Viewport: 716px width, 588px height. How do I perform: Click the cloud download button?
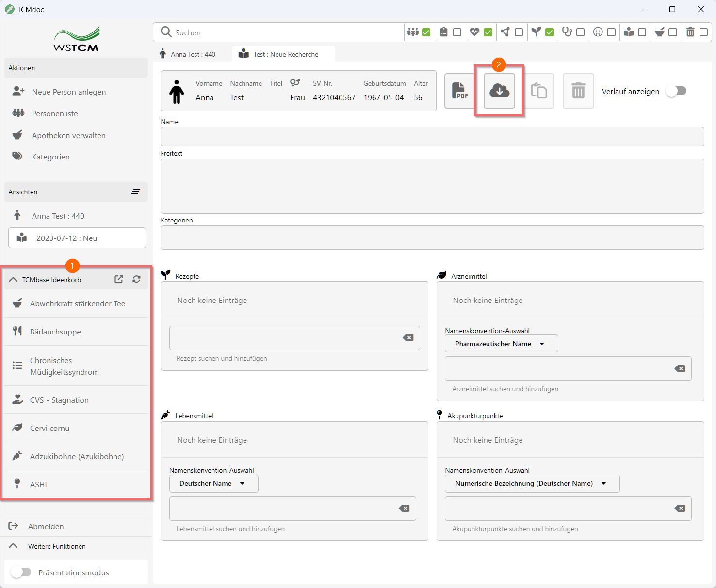tap(499, 91)
